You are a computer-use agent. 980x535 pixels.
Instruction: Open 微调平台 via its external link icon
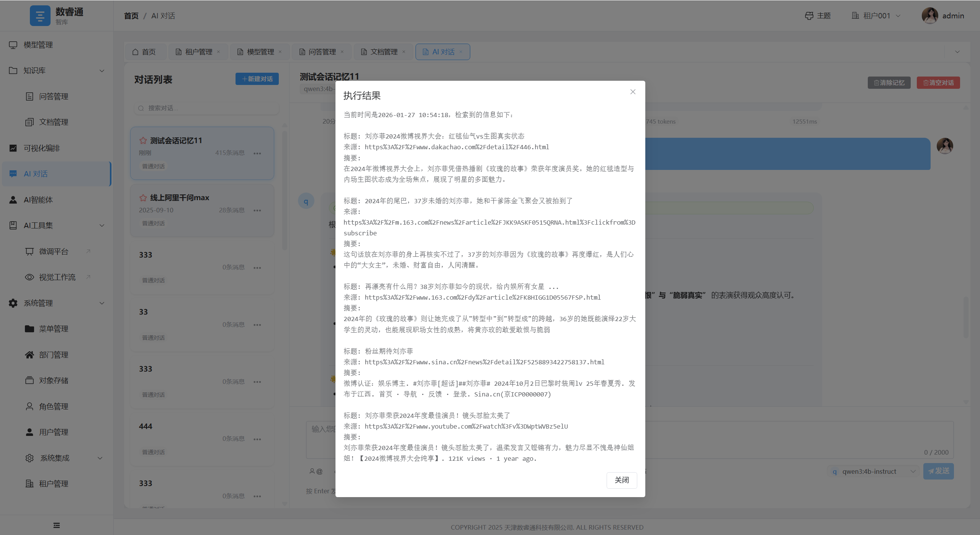(x=88, y=251)
